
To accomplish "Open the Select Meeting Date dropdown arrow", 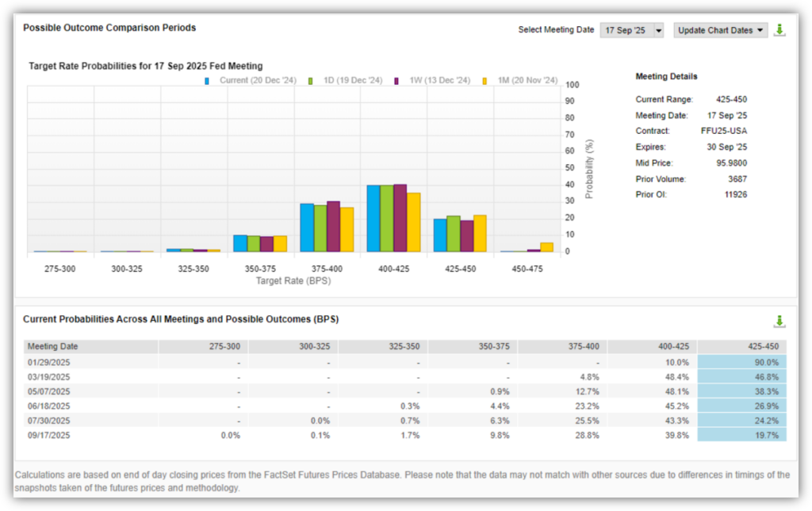I will [659, 31].
